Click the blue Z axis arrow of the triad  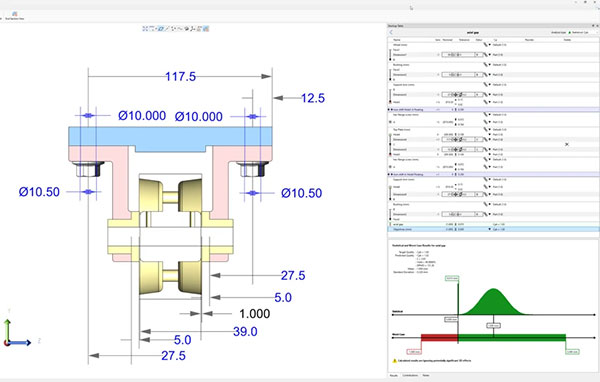21,343
